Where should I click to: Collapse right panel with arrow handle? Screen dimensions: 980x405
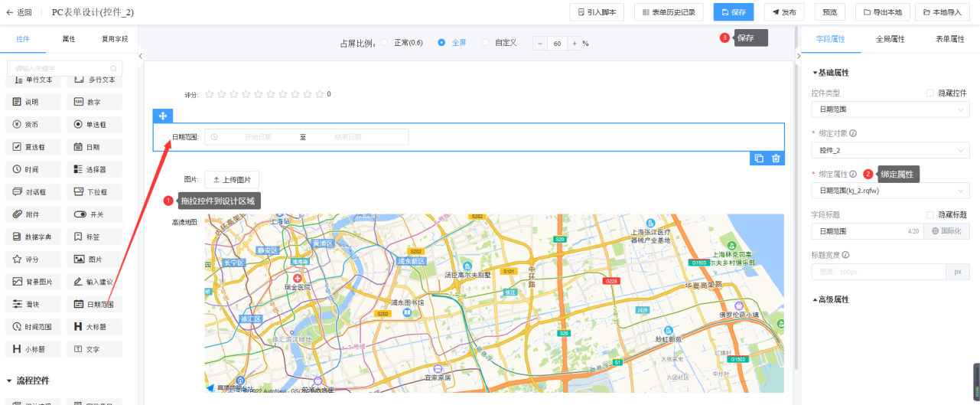click(798, 56)
